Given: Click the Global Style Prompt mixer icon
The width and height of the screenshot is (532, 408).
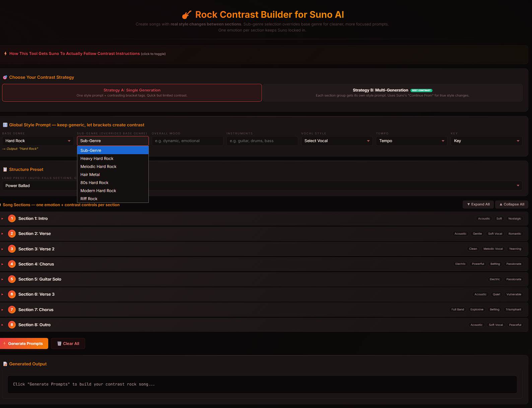Looking at the screenshot, I should coord(5,125).
